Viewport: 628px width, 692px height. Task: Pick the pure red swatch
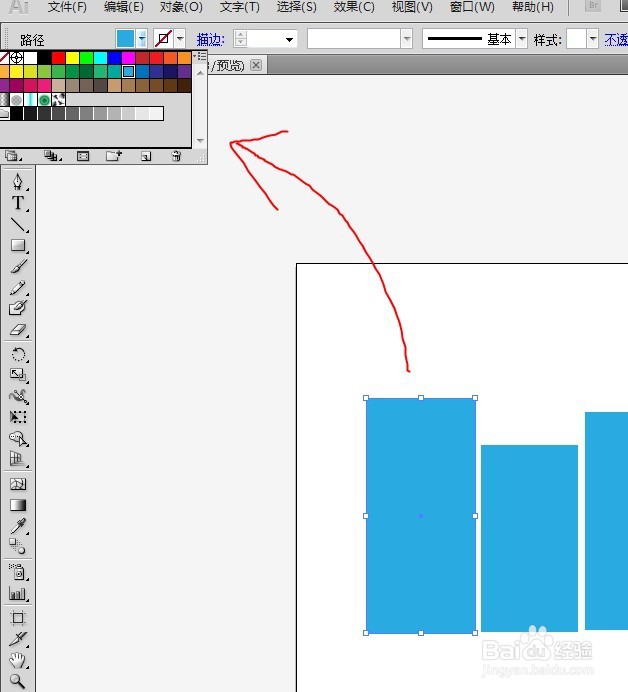[x=58, y=57]
